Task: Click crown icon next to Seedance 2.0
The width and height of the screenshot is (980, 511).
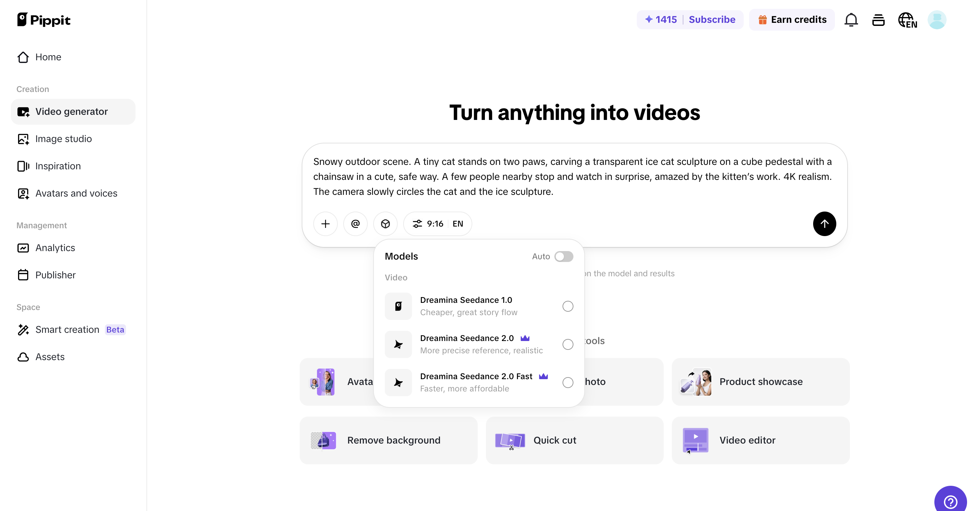Action: (x=525, y=338)
